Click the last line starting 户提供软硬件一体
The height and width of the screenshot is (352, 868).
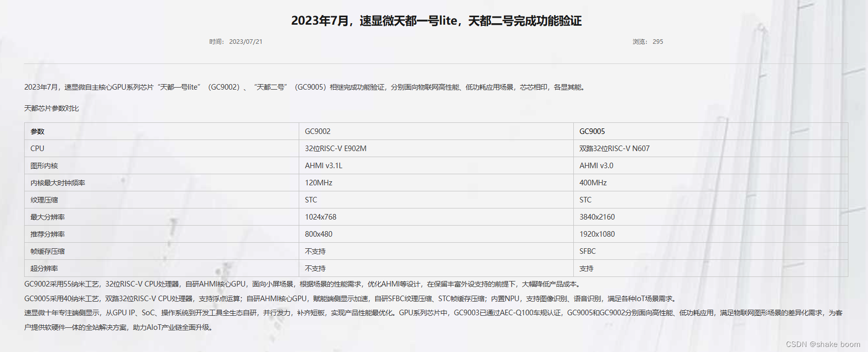[x=120, y=327]
